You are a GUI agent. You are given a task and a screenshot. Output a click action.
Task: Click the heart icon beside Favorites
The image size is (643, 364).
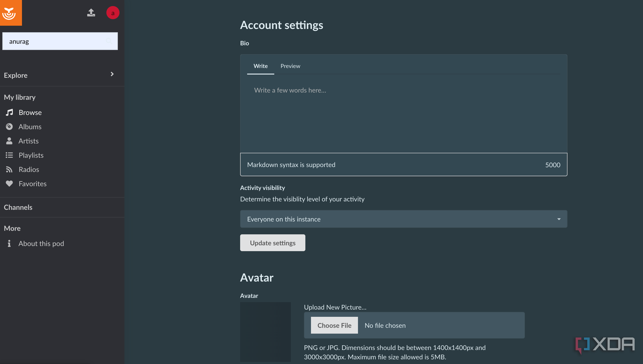click(9, 183)
